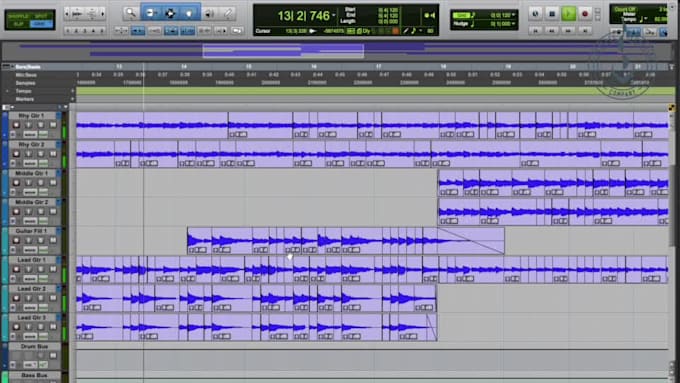Click the Go to End transport button
This screenshot has height=383, width=680.
[x=585, y=31]
